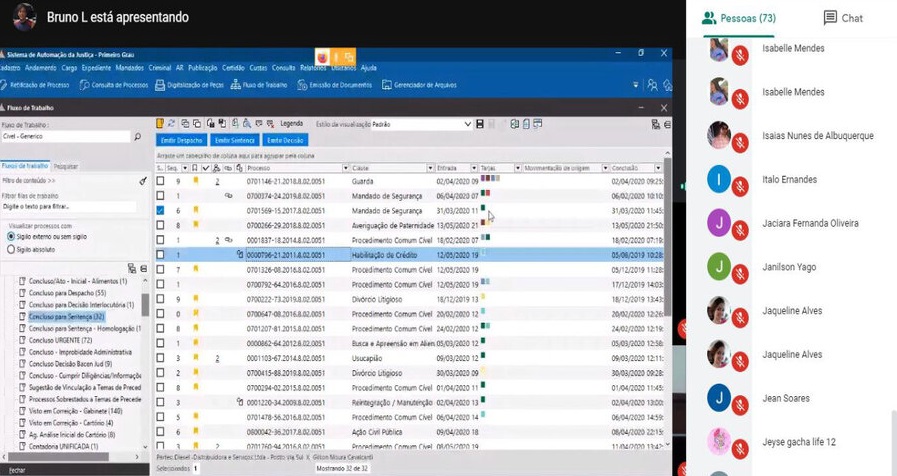Uncheck the checked row for process 0701569-15.2017
897x476 pixels.
[x=161, y=211]
